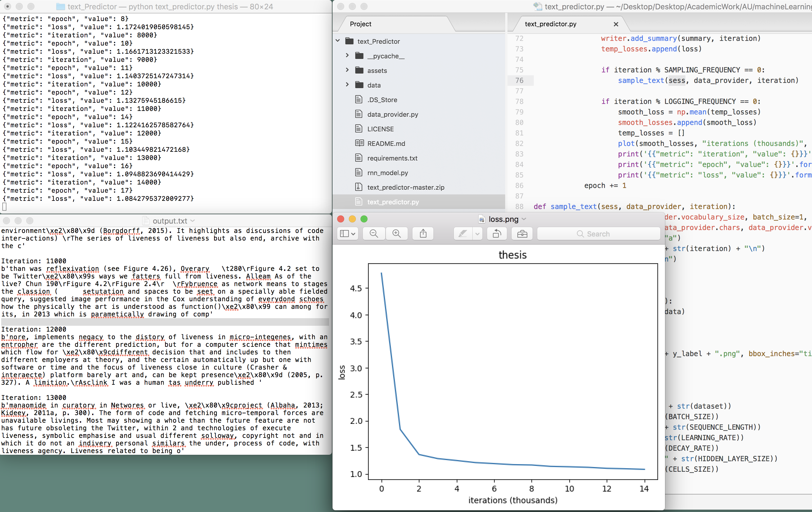Viewport: 812px width, 512px height.
Task: Expand the assets folder
Action: pos(347,70)
